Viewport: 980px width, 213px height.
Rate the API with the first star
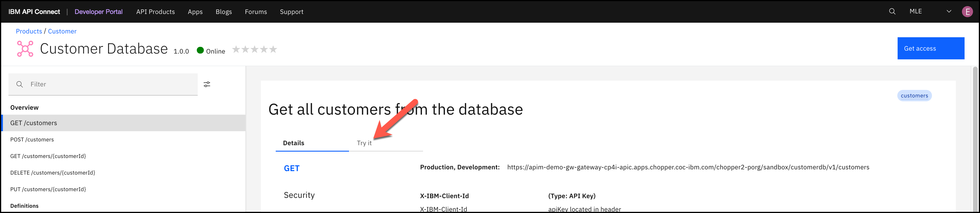pos(236,49)
